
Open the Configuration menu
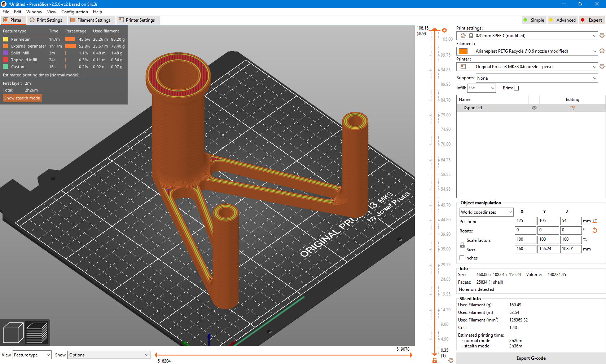[74, 12]
